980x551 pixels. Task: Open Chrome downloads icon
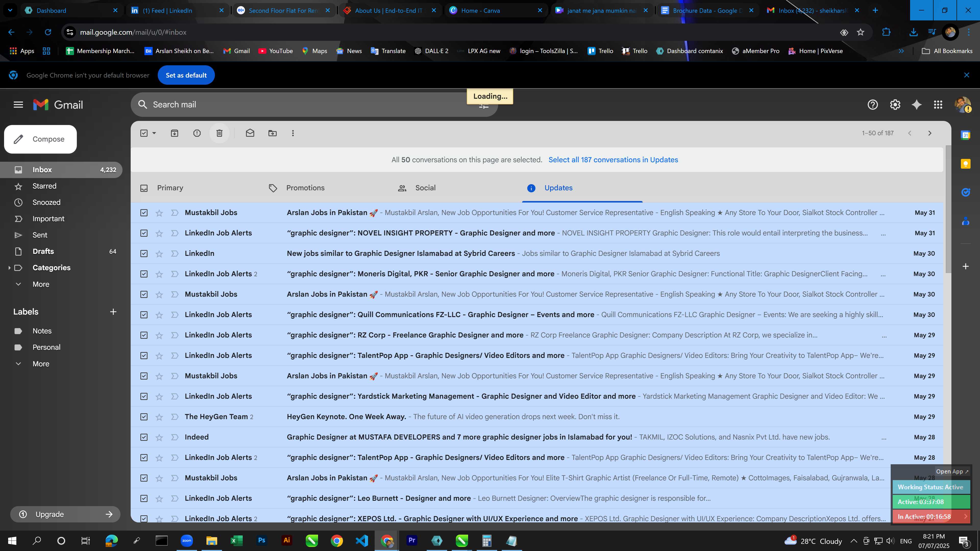913,32
